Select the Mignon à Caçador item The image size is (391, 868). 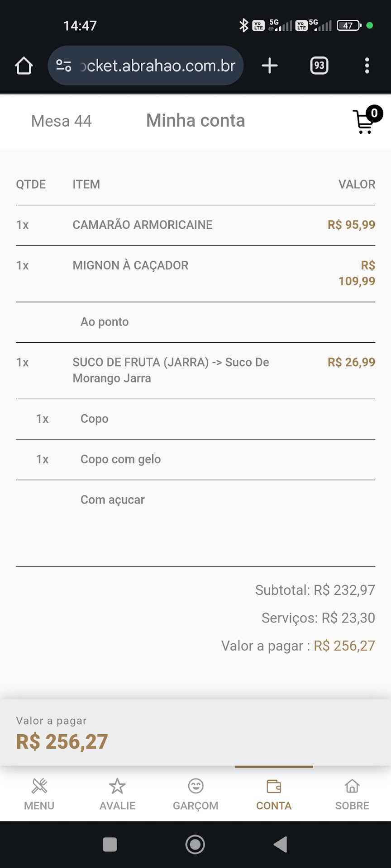click(131, 266)
